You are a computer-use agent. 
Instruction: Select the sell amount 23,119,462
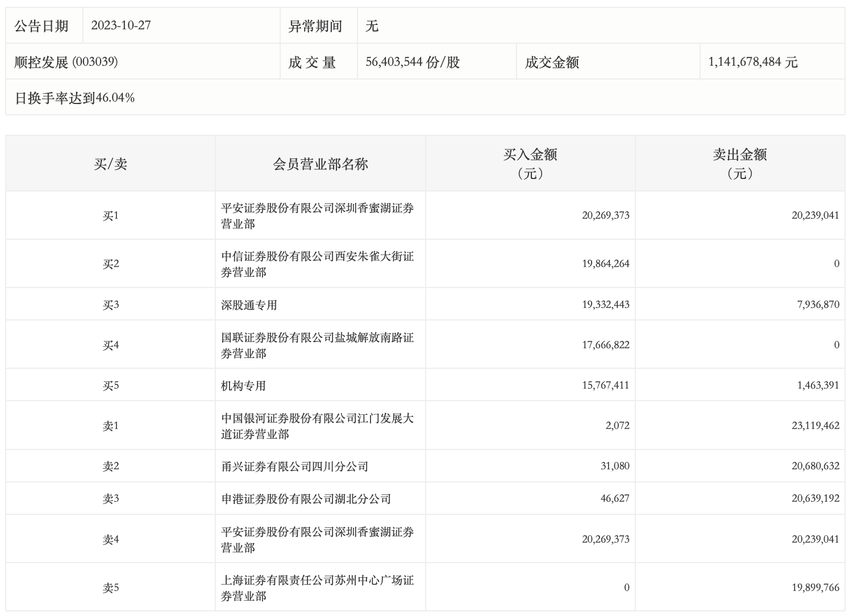pyautogui.click(x=815, y=426)
